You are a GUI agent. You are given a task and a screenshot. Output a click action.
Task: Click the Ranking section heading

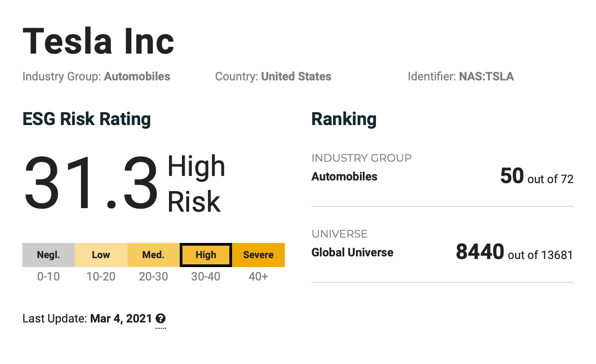pyautogui.click(x=344, y=119)
